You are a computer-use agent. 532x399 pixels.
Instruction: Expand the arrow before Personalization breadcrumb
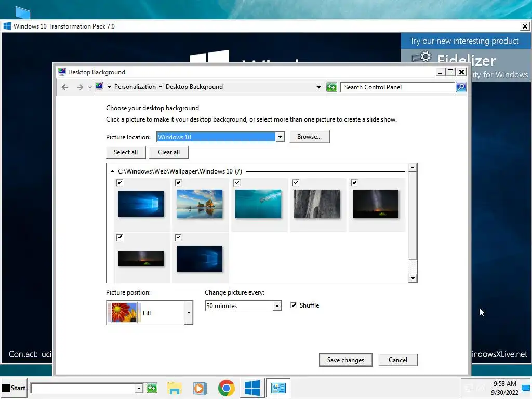pos(109,87)
